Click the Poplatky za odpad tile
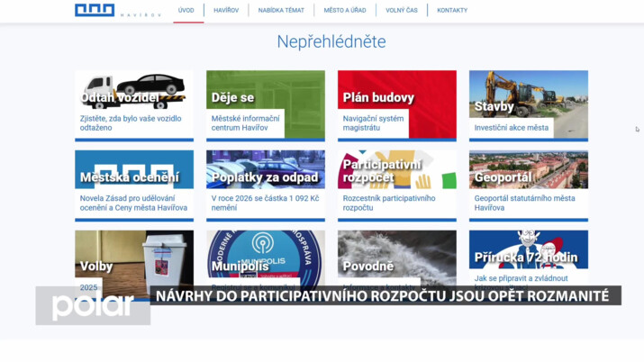Image resolution: width=644 pixels, height=362 pixels. coord(265,169)
